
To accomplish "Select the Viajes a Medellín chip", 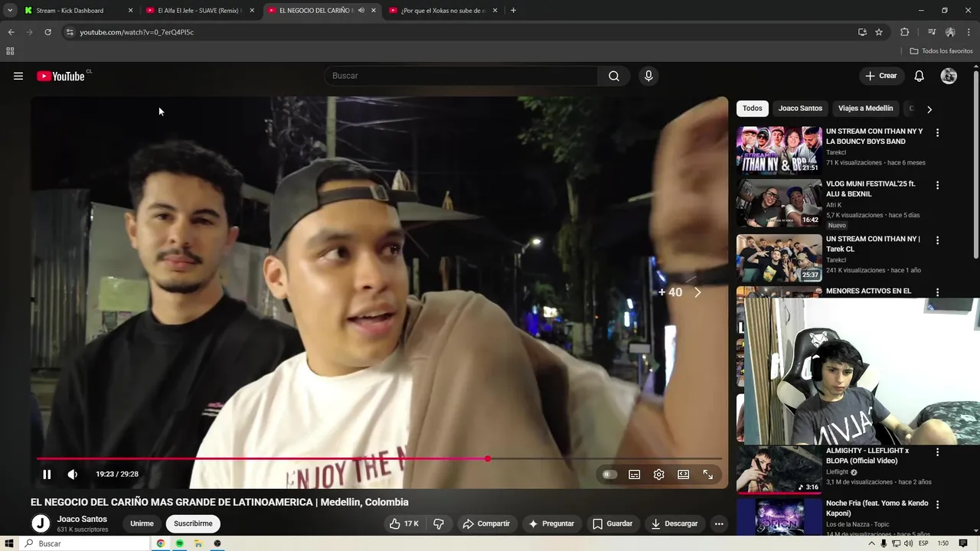I will pos(865,109).
